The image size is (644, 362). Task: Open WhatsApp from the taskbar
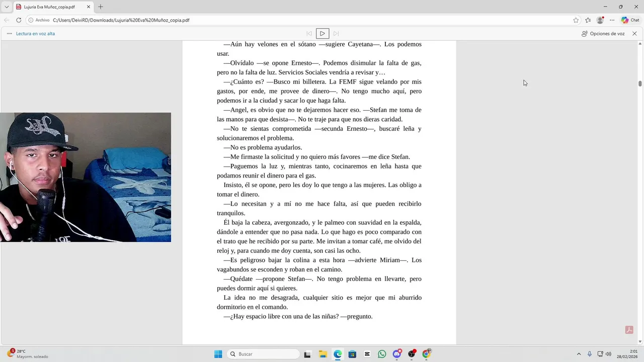(x=382, y=354)
